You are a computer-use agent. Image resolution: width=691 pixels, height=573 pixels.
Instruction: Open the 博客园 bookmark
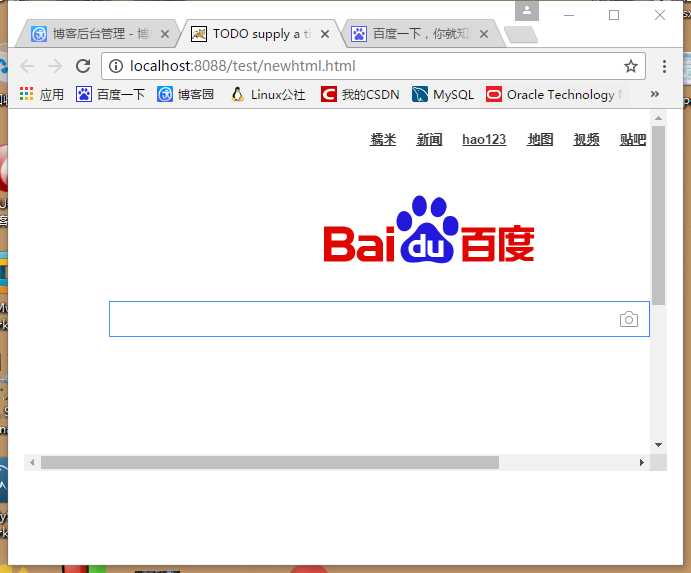(186, 94)
